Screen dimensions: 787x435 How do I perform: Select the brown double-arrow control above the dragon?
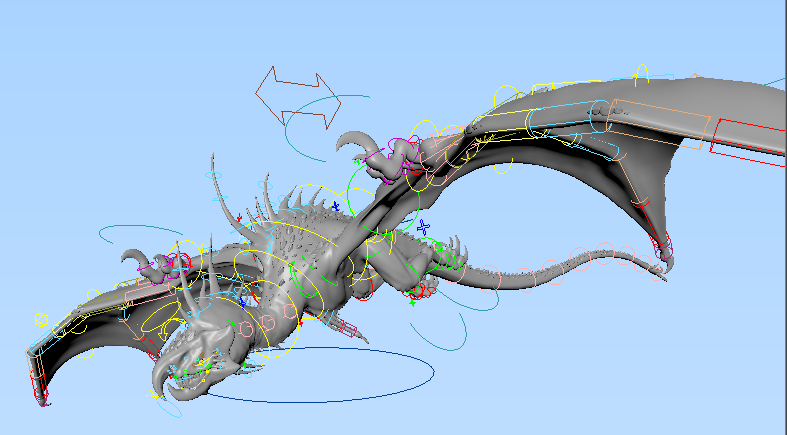298,97
